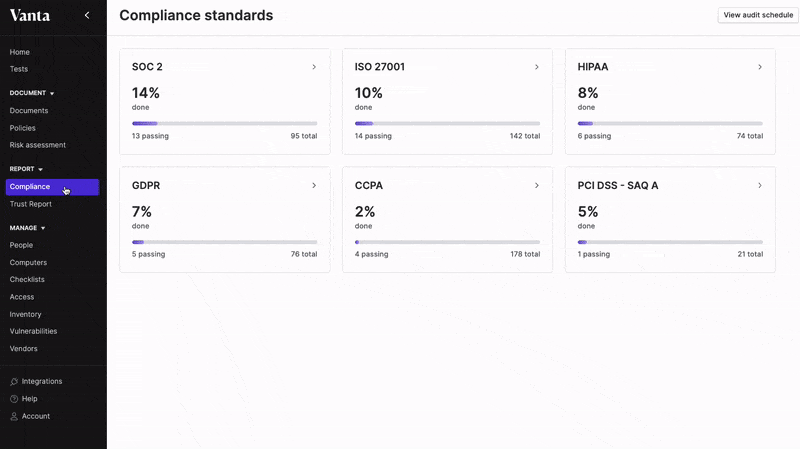Open SOC 2 via its chevron arrow
The image size is (800, 449).
pyautogui.click(x=314, y=67)
